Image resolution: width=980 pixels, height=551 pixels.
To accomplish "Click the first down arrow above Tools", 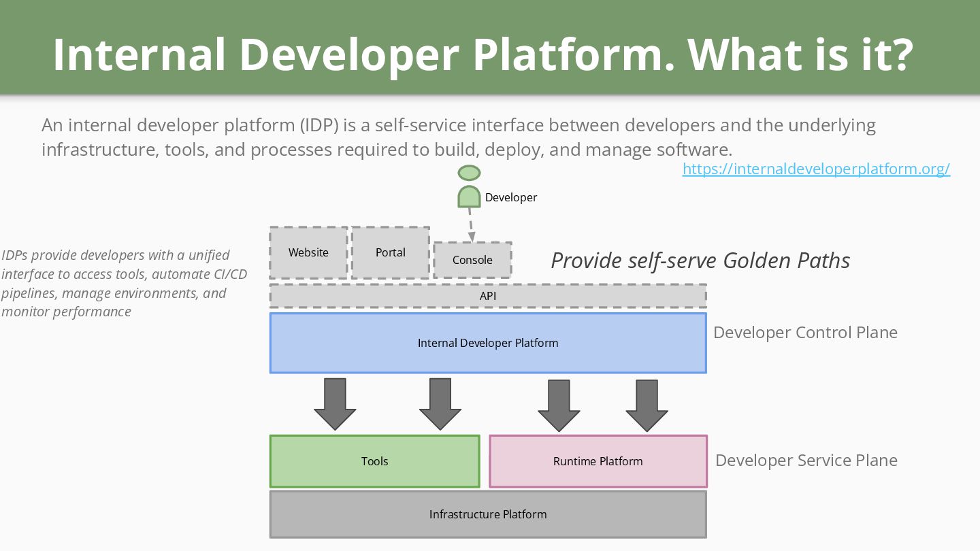I will [x=335, y=404].
